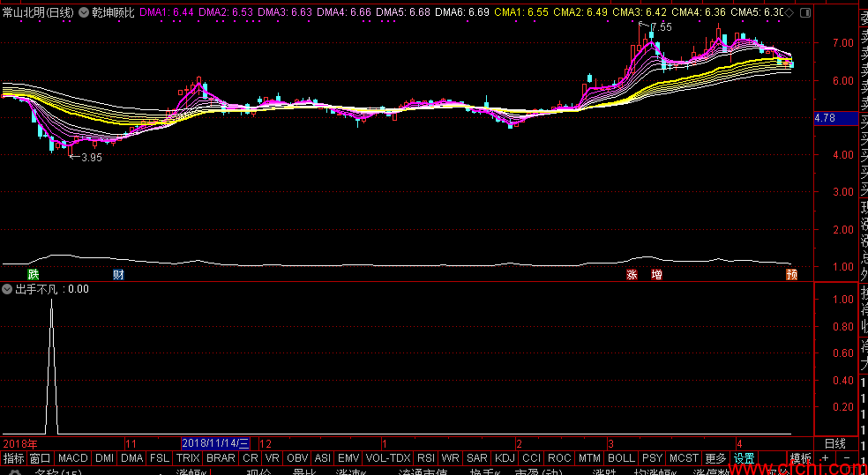Click the red 增 marker icon
The image size is (868, 475).
656,275
